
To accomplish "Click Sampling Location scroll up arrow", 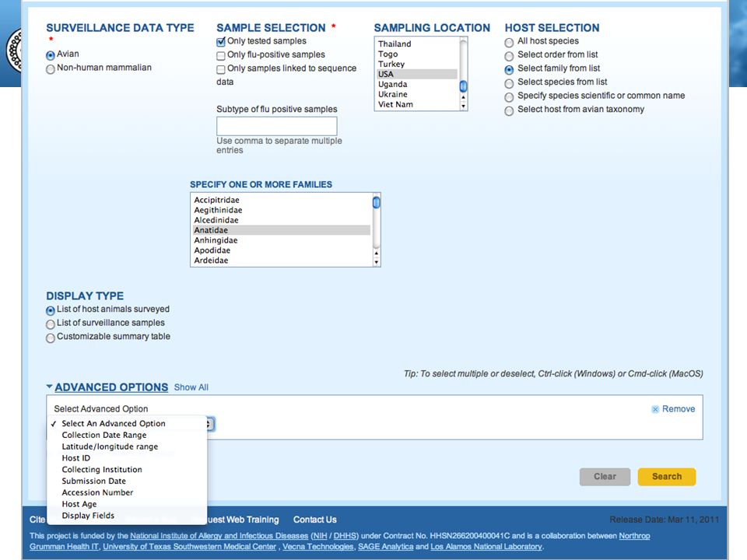I will pyautogui.click(x=463, y=98).
